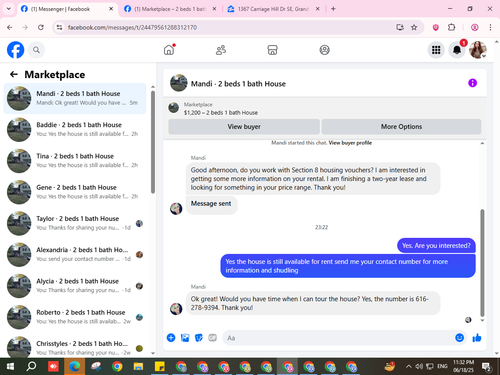
Task: Go to the Home feed icon
Action: point(169,50)
